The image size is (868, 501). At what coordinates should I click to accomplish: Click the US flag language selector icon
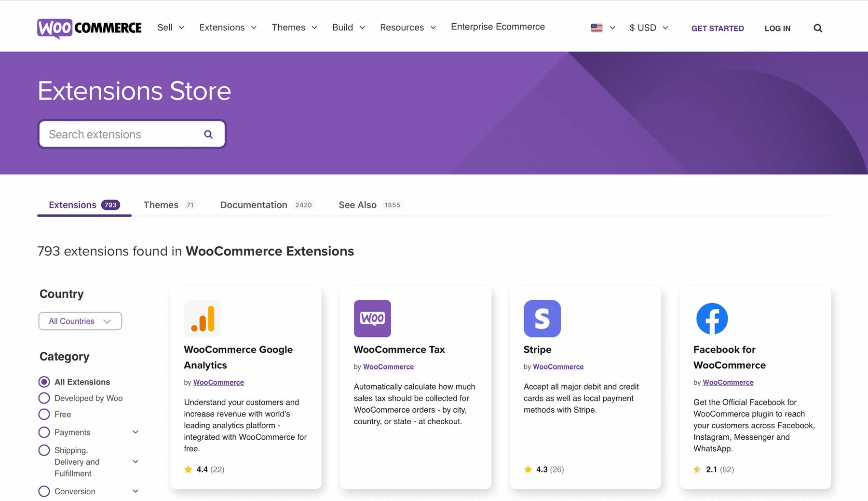pyautogui.click(x=597, y=28)
